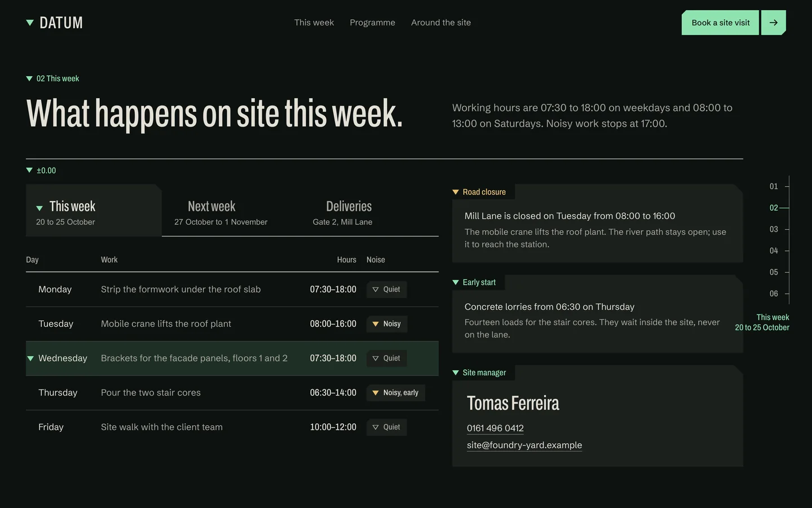Select the This week 20 to 25 October tab

pyautogui.click(x=94, y=211)
